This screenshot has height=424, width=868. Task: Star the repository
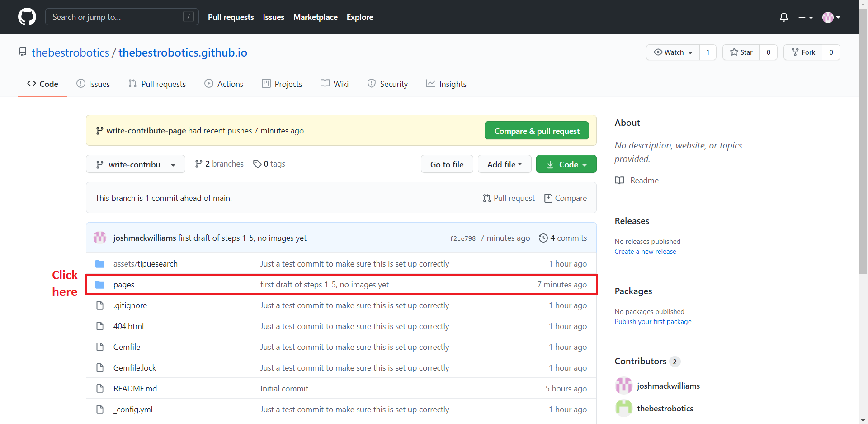(x=741, y=52)
